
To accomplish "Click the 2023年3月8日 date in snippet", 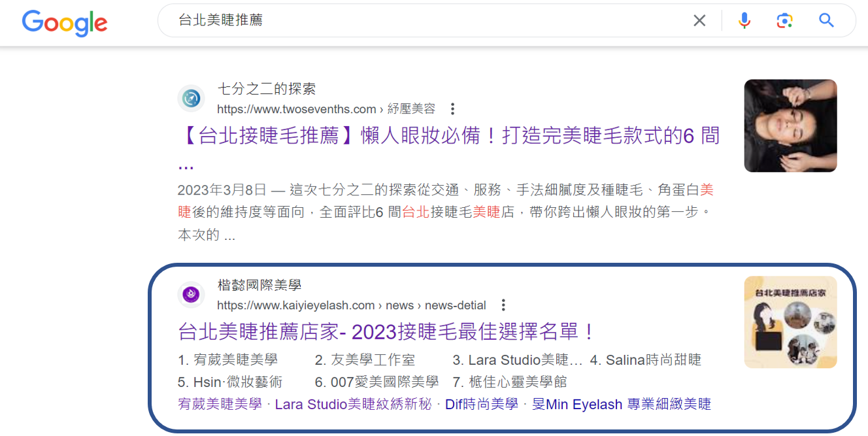I will [x=222, y=190].
